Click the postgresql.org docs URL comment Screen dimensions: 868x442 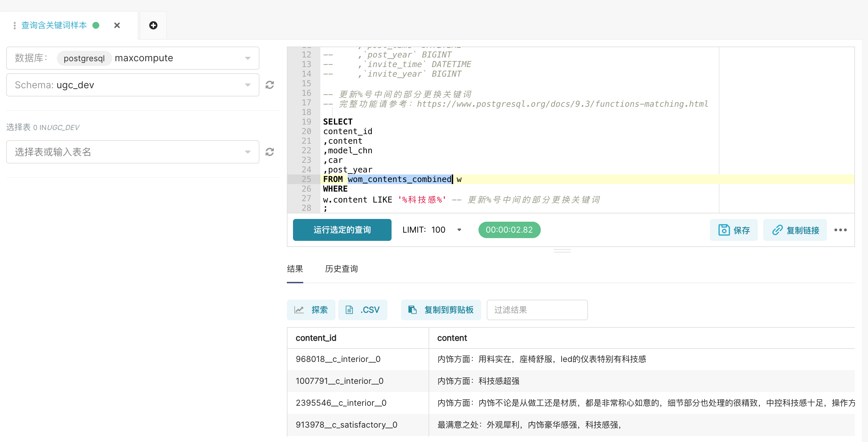[x=562, y=104]
